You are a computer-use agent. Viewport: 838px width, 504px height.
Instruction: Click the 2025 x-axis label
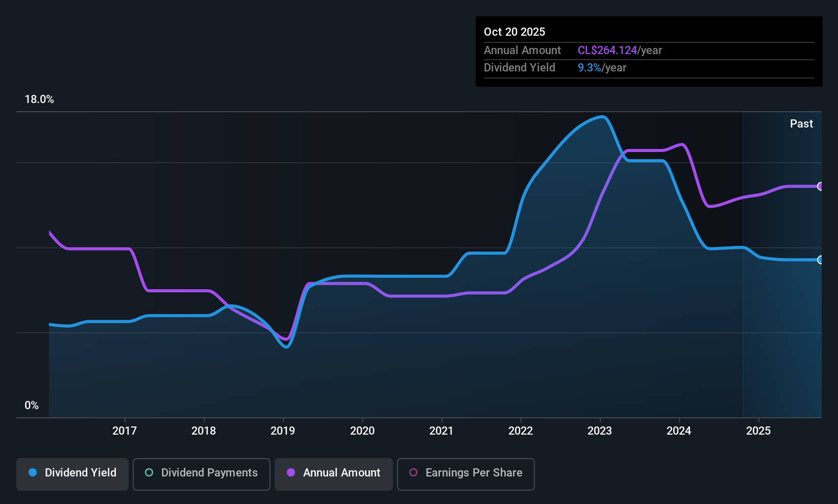(758, 431)
